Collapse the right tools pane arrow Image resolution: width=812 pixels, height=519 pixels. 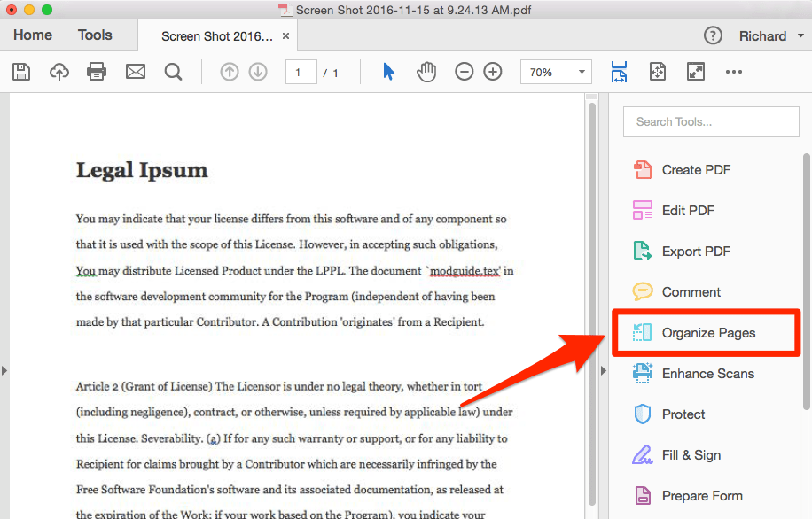[604, 370]
